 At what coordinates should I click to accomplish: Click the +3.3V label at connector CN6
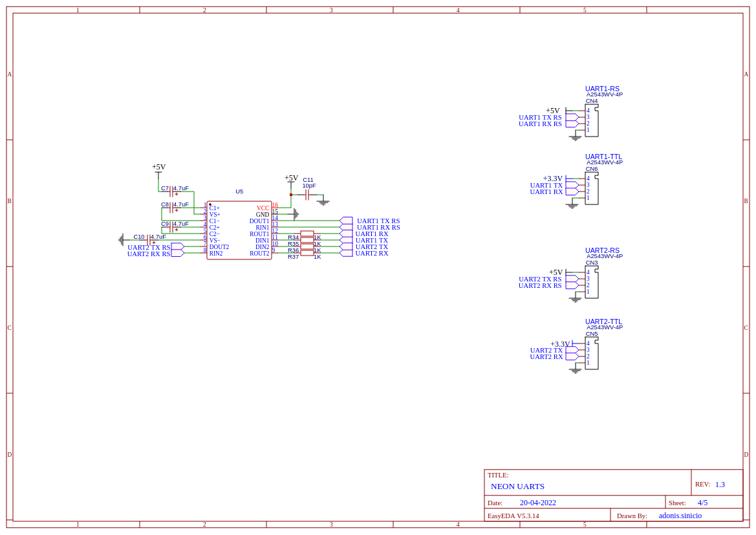click(552, 179)
